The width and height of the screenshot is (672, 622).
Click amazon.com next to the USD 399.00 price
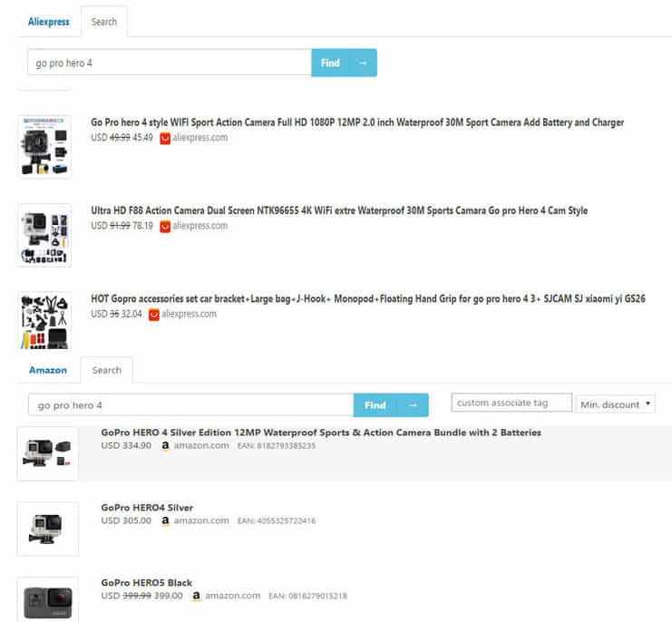[232, 596]
